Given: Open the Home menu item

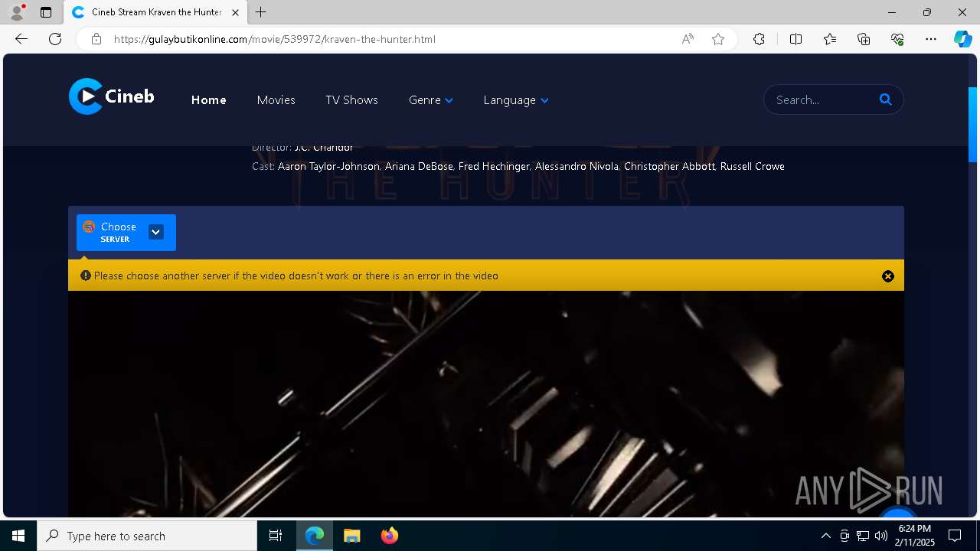Looking at the screenshot, I should coord(208,100).
